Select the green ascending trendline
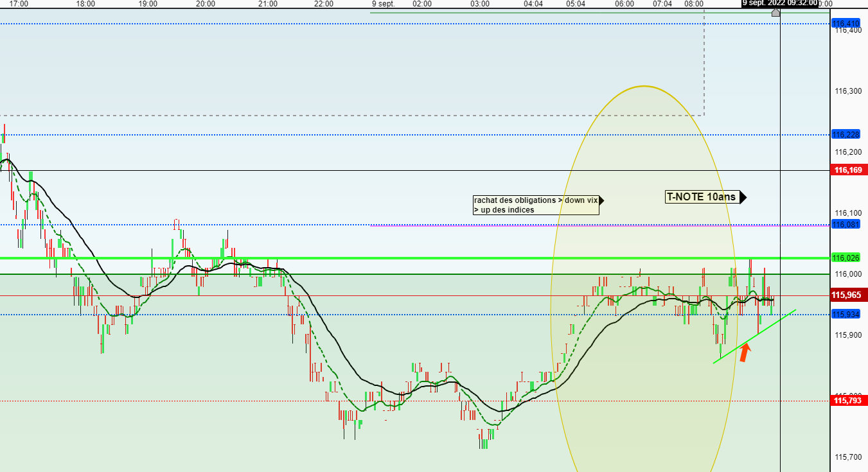 (x=755, y=337)
